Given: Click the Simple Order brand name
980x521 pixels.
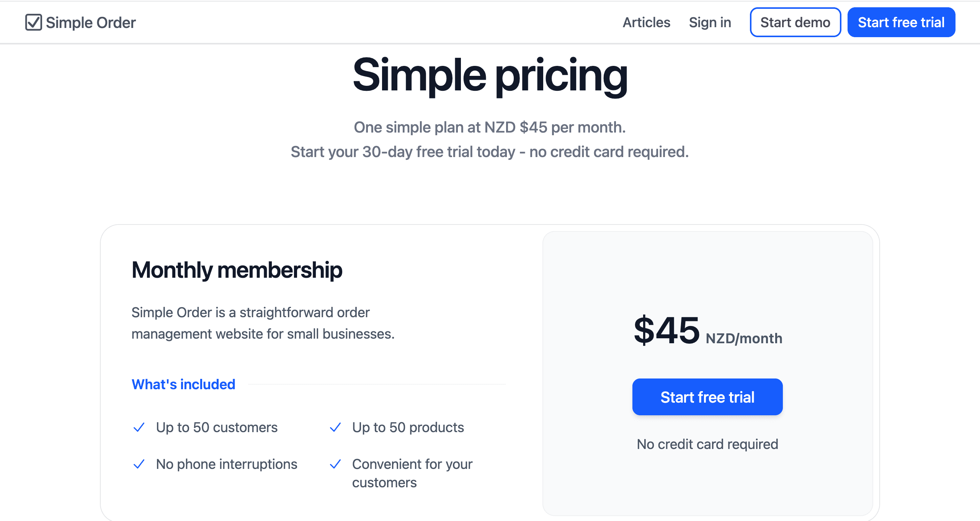Looking at the screenshot, I should [90, 22].
